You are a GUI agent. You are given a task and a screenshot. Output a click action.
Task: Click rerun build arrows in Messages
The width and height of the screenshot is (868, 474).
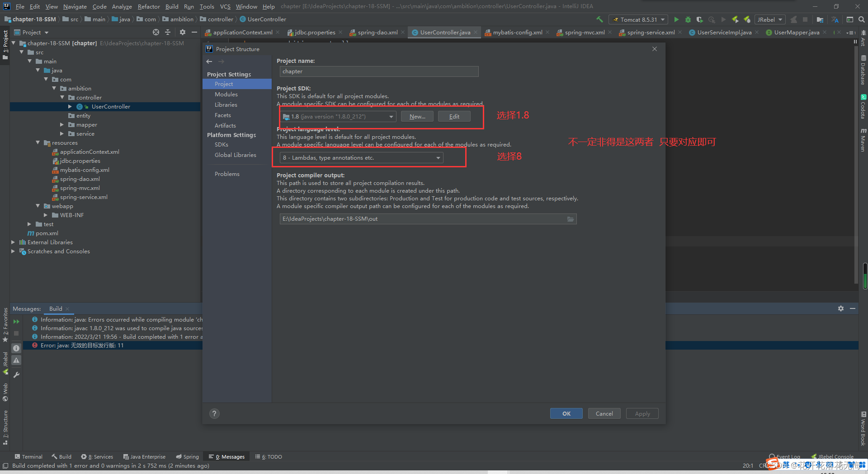click(16, 322)
